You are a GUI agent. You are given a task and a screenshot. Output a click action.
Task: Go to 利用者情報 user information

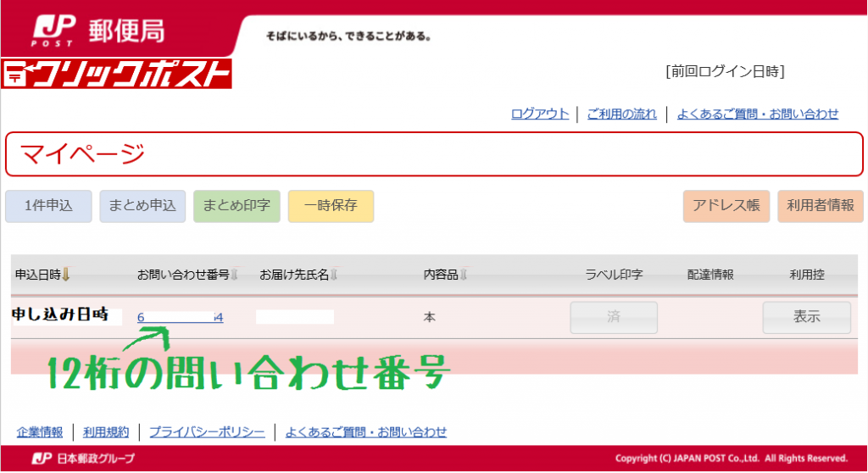pyautogui.click(x=820, y=206)
